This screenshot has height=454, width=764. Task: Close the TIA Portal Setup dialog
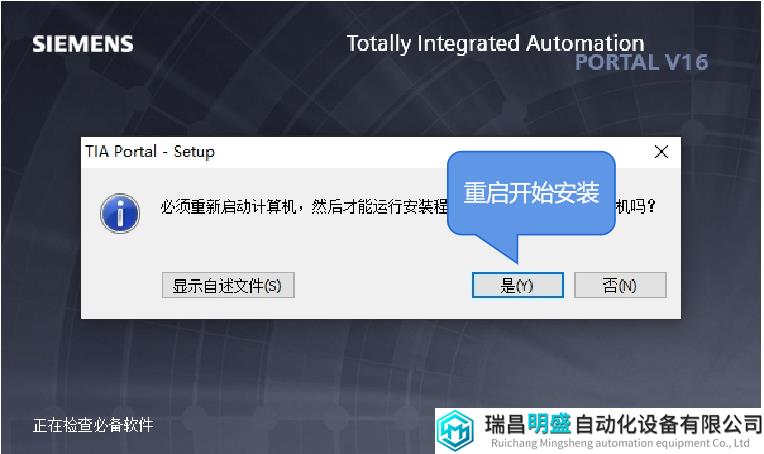pyautogui.click(x=661, y=151)
